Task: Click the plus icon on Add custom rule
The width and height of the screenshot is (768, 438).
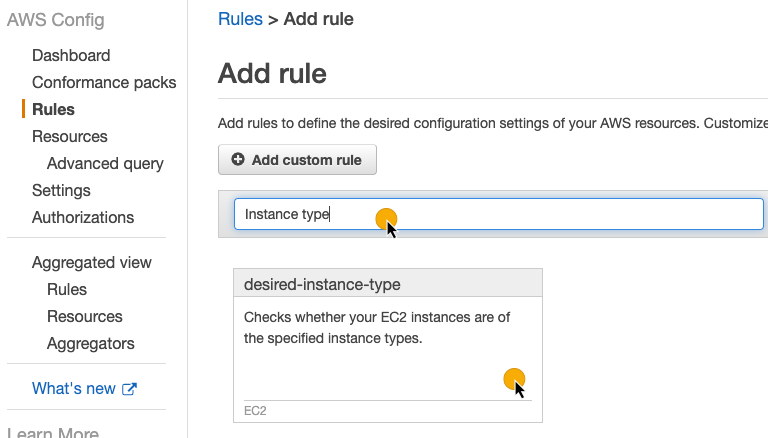Action: point(238,160)
